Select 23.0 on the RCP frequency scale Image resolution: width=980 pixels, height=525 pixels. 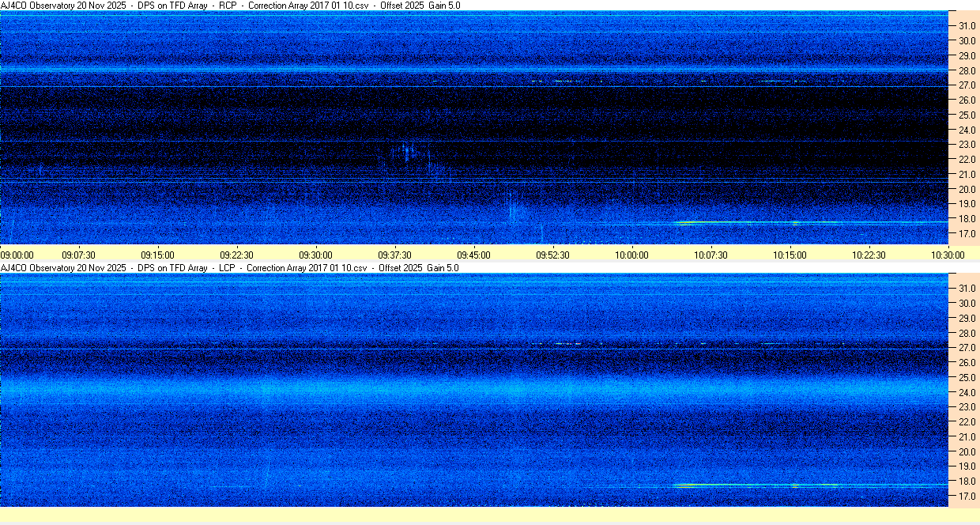(967, 145)
